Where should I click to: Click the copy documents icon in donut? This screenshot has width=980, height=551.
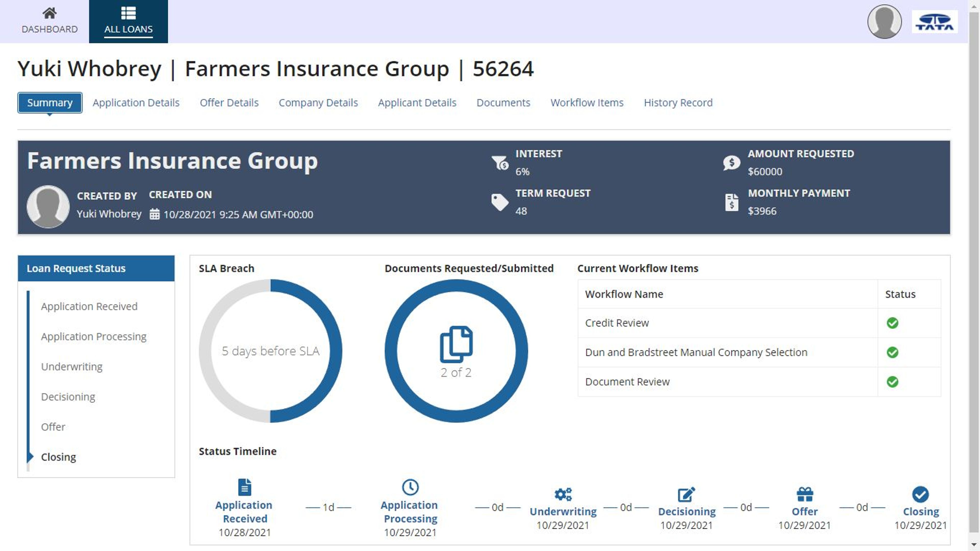coord(456,344)
